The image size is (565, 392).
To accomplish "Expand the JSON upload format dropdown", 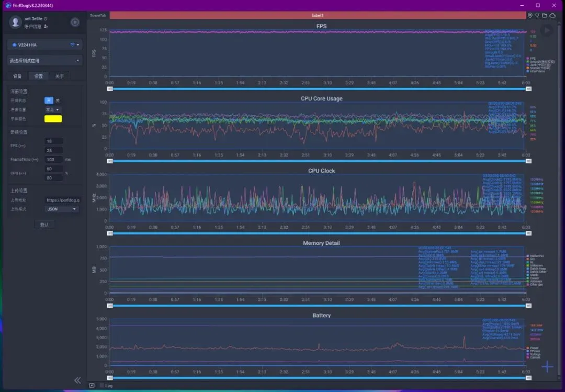I will [62, 209].
